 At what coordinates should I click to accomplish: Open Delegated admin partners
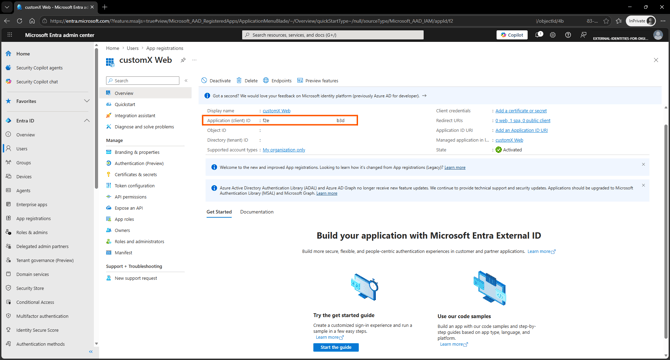(42, 246)
